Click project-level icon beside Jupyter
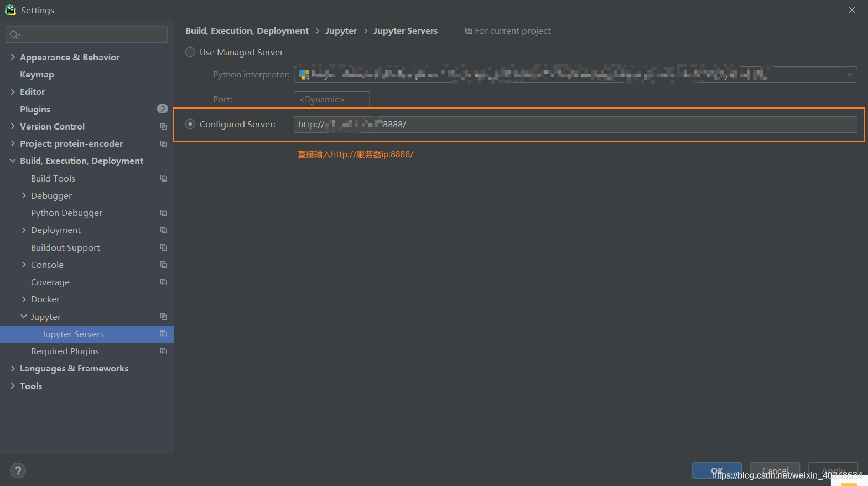This screenshot has height=486, width=868. point(163,317)
